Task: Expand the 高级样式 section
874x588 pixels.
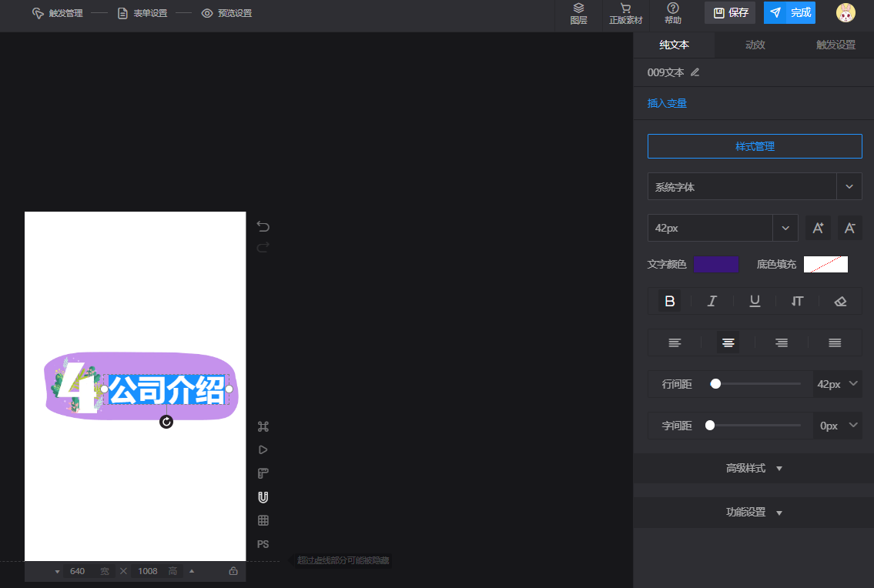Action: 754,468
